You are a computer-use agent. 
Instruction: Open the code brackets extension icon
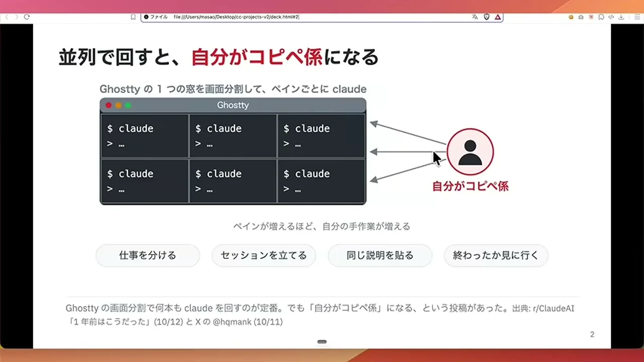click(611, 17)
